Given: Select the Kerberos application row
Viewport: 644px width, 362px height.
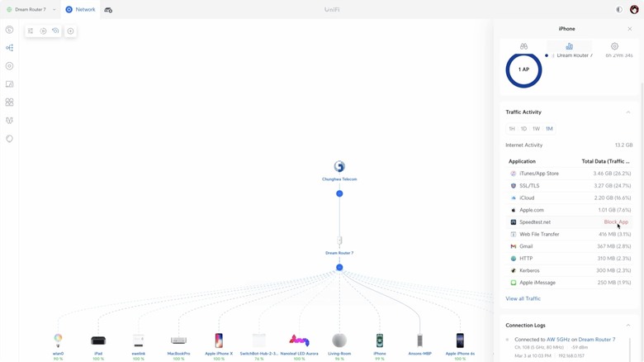Looking at the screenshot, I should [570, 271].
